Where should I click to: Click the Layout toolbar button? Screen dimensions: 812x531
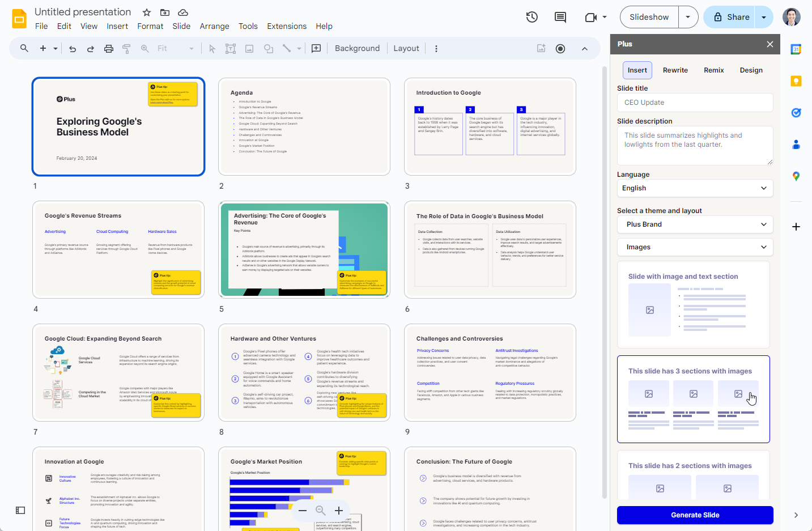406,49
